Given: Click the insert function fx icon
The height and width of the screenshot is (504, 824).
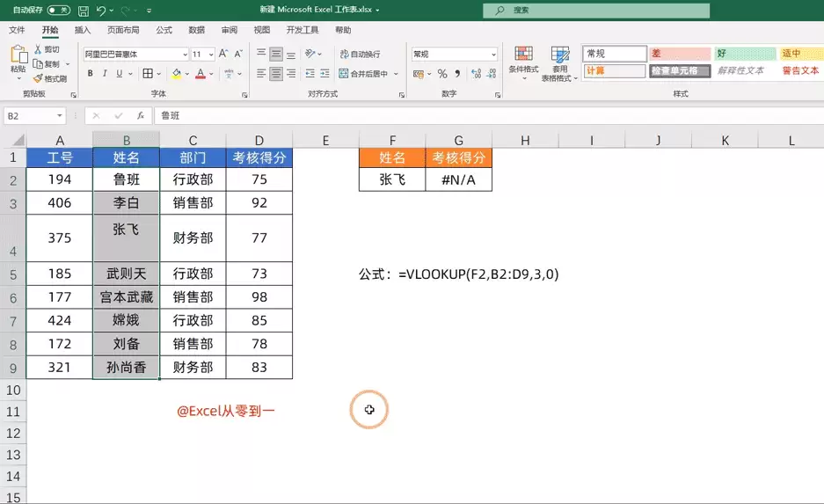Looking at the screenshot, I should tap(141, 115).
